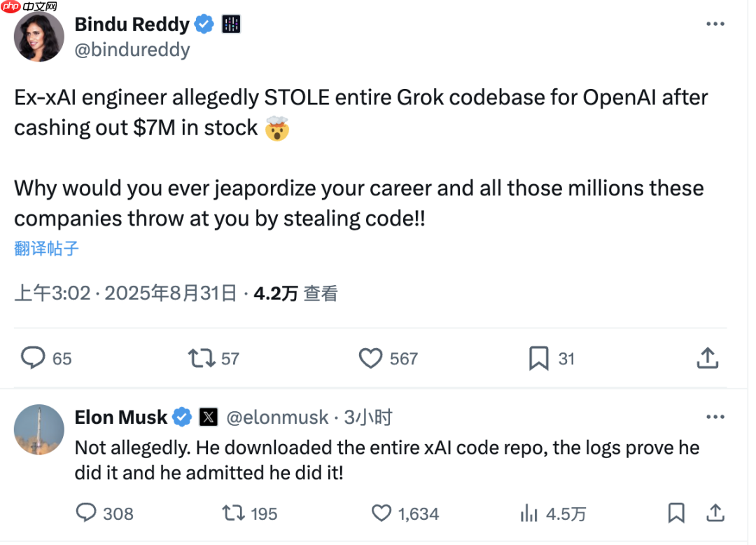Click Elon Musk's rocket avatar
The width and height of the screenshot is (756, 545).
pyautogui.click(x=38, y=429)
